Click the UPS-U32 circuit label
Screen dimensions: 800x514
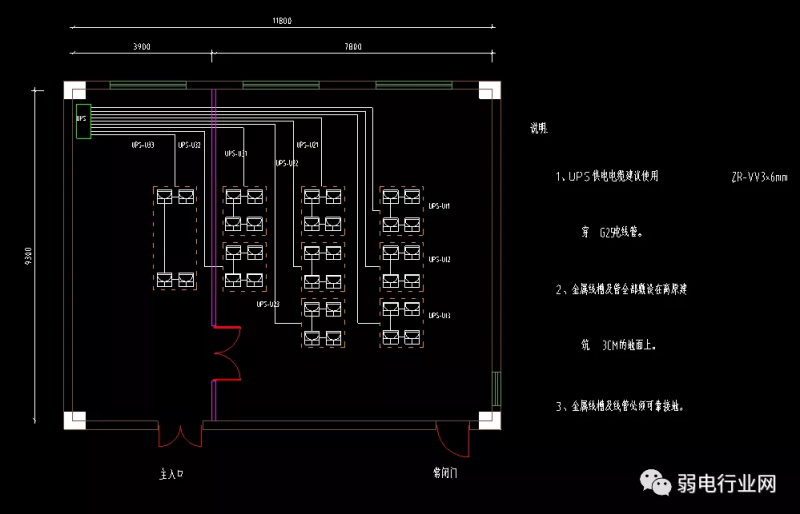click(189, 145)
